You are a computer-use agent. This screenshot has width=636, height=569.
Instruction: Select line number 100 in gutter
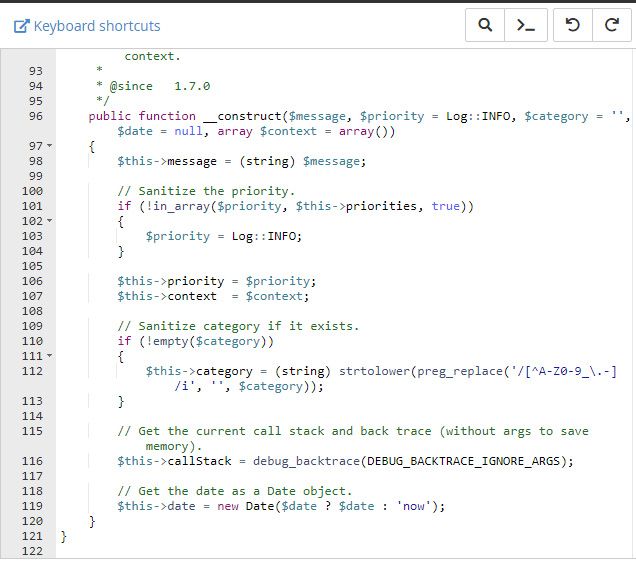coord(32,191)
